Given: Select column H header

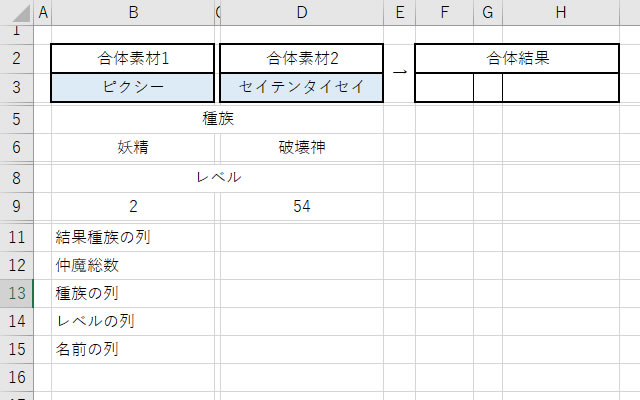Looking at the screenshot, I should [561, 12].
